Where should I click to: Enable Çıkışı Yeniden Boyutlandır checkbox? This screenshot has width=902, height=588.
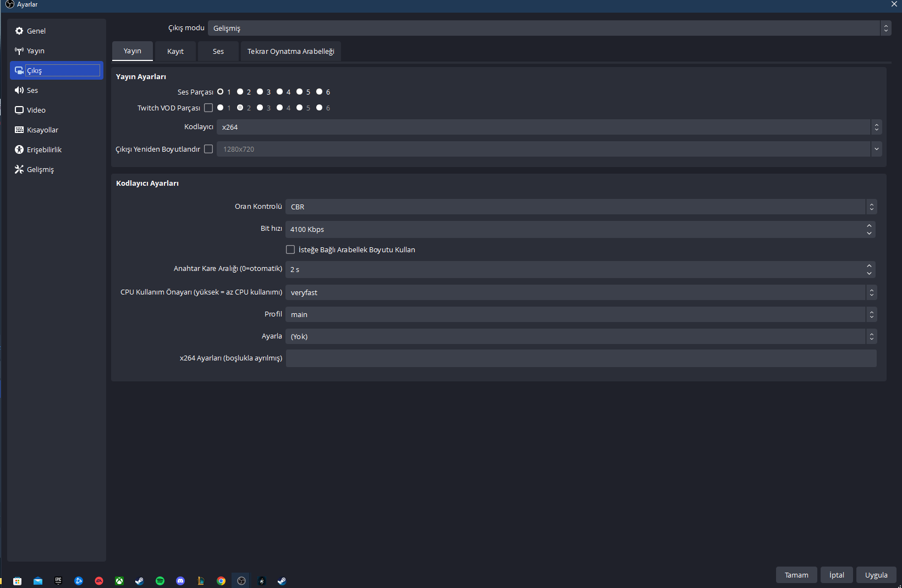[208, 149]
